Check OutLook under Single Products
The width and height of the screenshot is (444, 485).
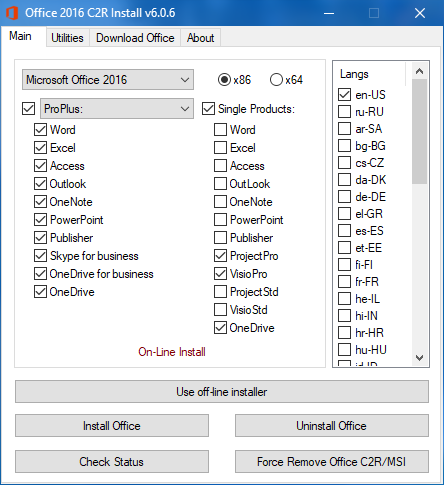tap(220, 184)
